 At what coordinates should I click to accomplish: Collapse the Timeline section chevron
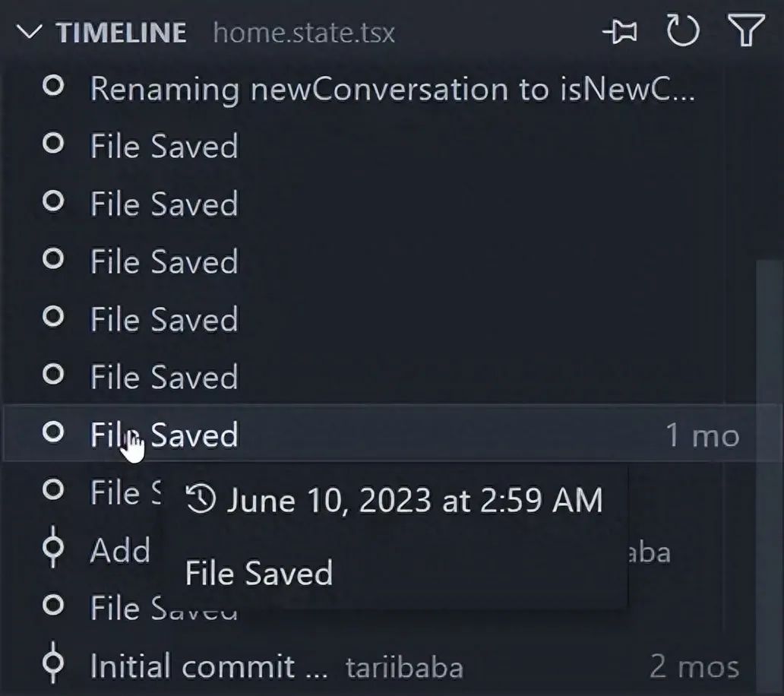29,33
